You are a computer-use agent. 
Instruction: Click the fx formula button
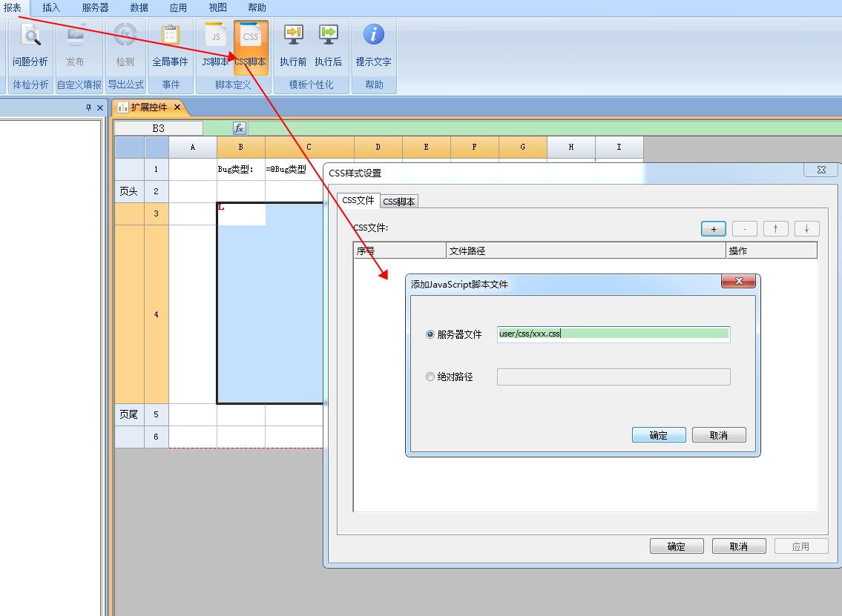[x=239, y=128]
